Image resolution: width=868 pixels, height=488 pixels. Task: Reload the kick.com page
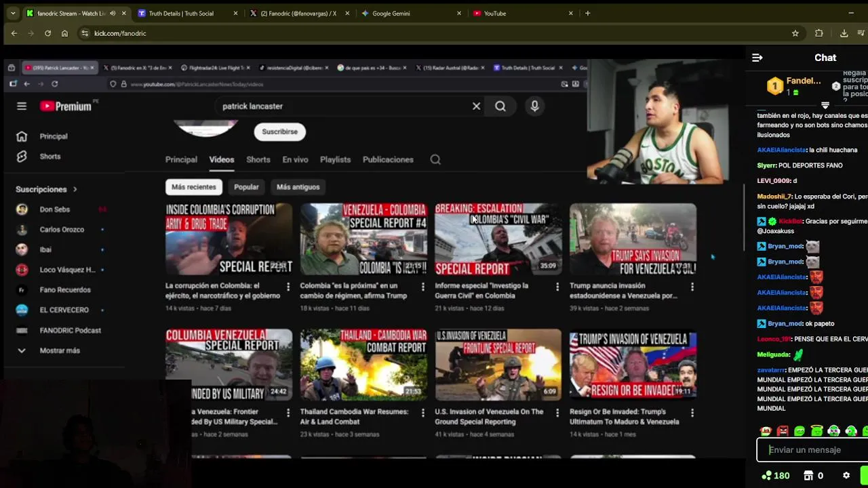(x=47, y=33)
